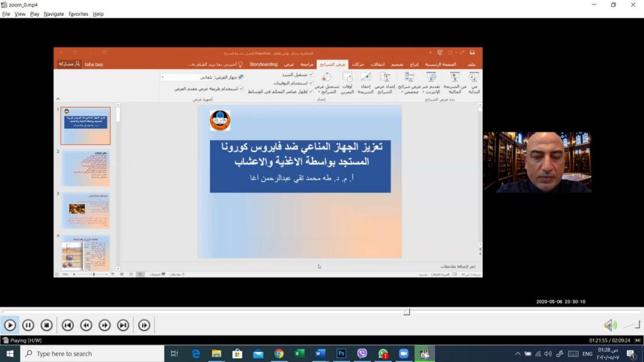
Task: Skip to the next file or chapter
Action: click(123, 325)
